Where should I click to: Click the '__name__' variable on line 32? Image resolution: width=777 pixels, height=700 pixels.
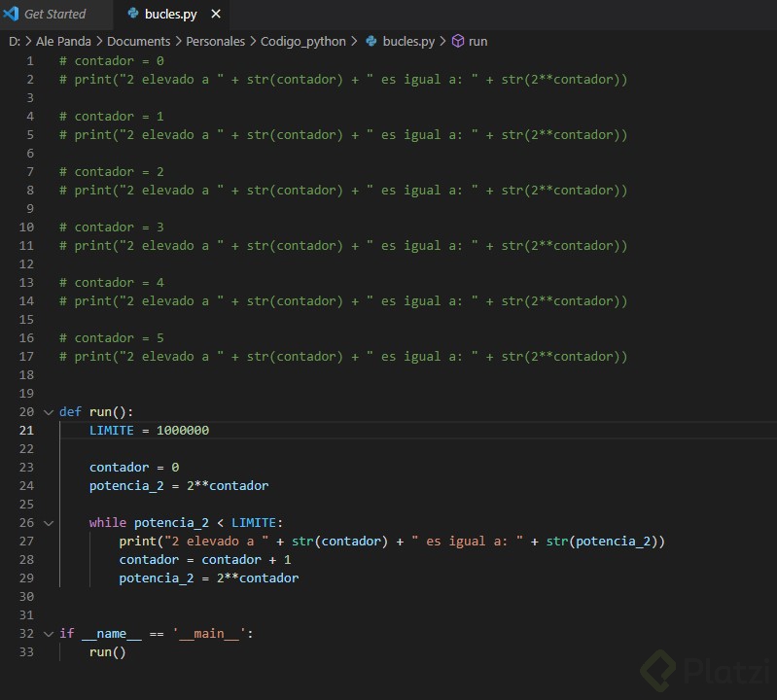(112, 634)
